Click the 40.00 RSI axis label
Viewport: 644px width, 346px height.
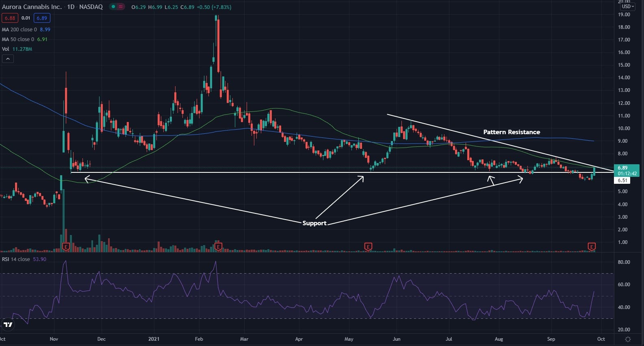624,307
